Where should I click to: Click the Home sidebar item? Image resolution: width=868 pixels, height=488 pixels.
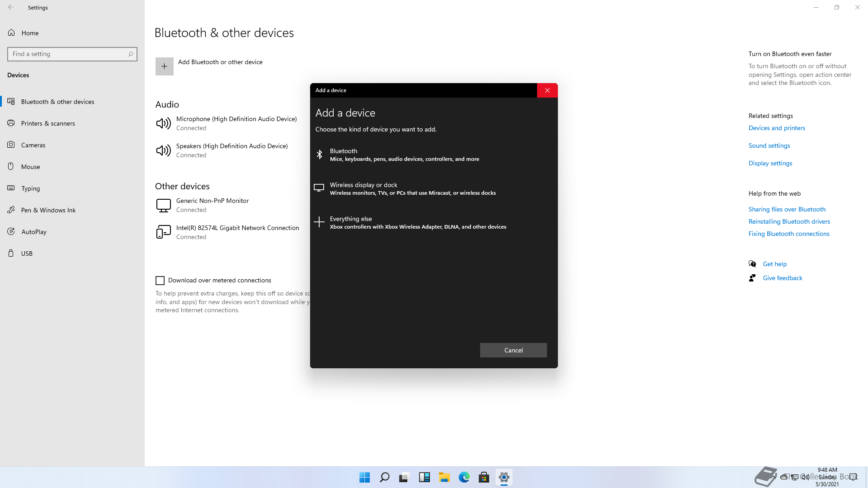point(30,33)
